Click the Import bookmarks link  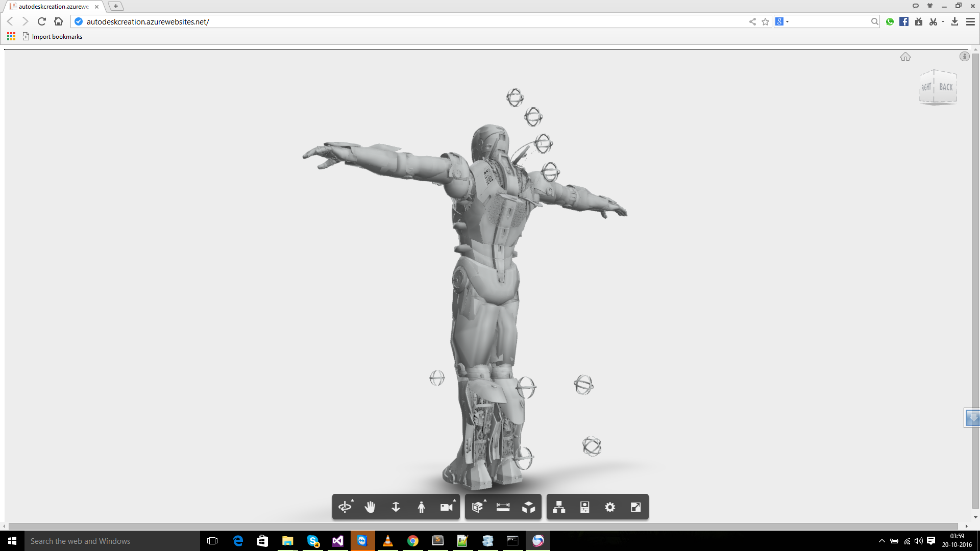[x=57, y=37]
